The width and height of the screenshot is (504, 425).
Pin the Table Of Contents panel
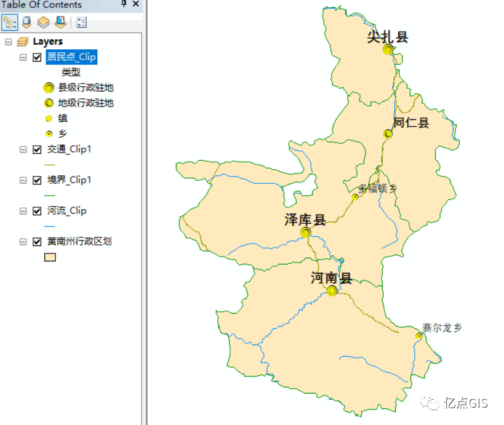click(124, 4)
